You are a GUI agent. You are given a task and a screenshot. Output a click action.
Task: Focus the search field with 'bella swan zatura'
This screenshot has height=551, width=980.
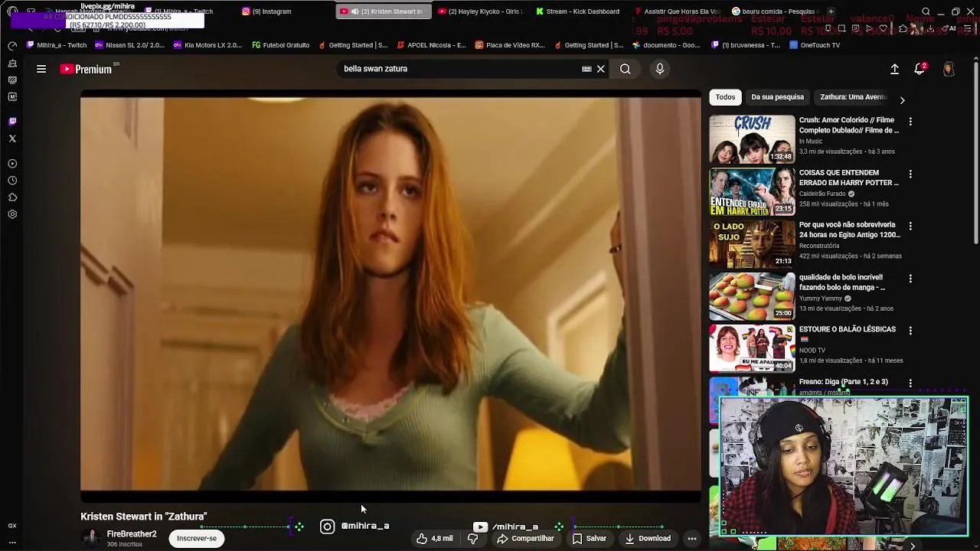point(459,69)
